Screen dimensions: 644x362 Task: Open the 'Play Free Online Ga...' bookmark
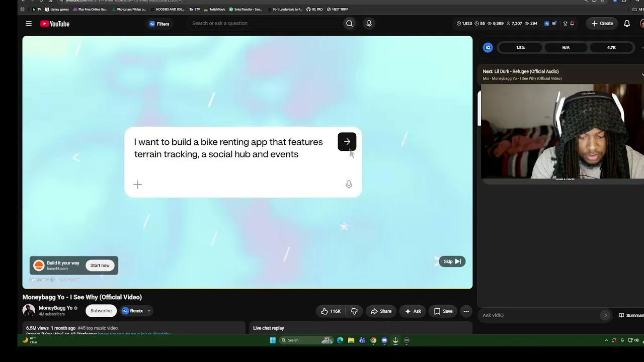pos(90,9)
